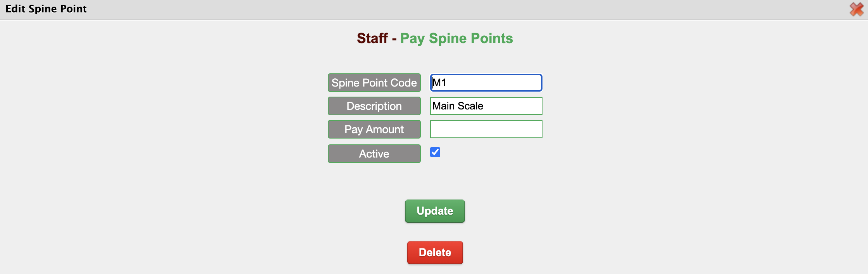Viewport: 868px width, 274px height.
Task: Focus the Spine Point Code field
Action: pos(486,83)
